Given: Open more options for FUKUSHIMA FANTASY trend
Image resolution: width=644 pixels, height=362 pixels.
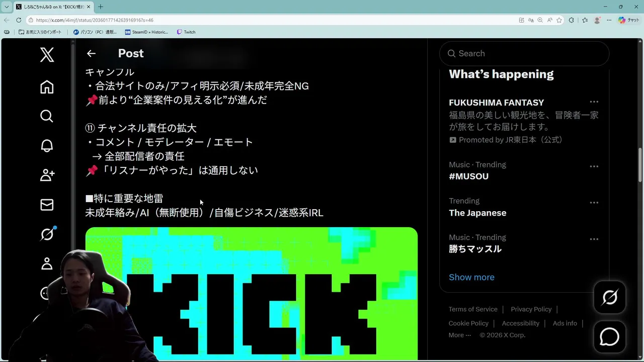Looking at the screenshot, I should click(594, 102).
